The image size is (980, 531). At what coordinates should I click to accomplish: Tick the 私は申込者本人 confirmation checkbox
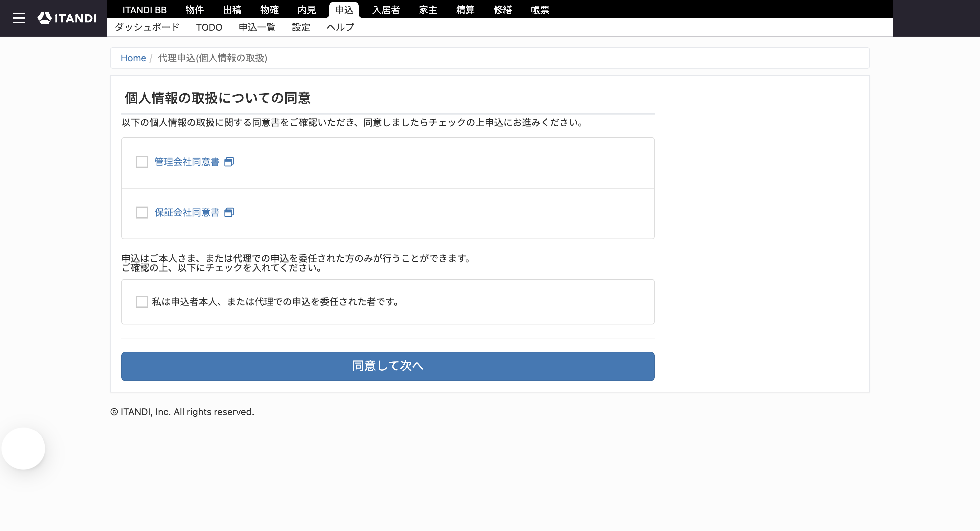142,302
